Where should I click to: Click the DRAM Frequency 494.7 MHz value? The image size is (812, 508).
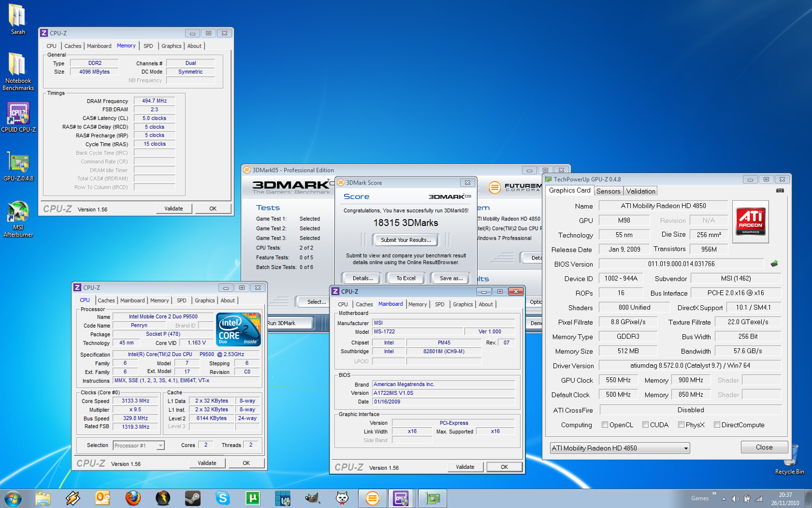click(154, 101)
